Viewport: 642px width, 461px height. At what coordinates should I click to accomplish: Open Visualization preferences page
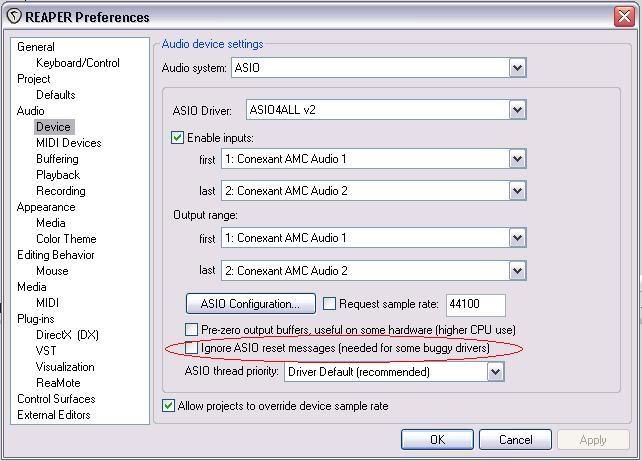(x=65, y=367)
